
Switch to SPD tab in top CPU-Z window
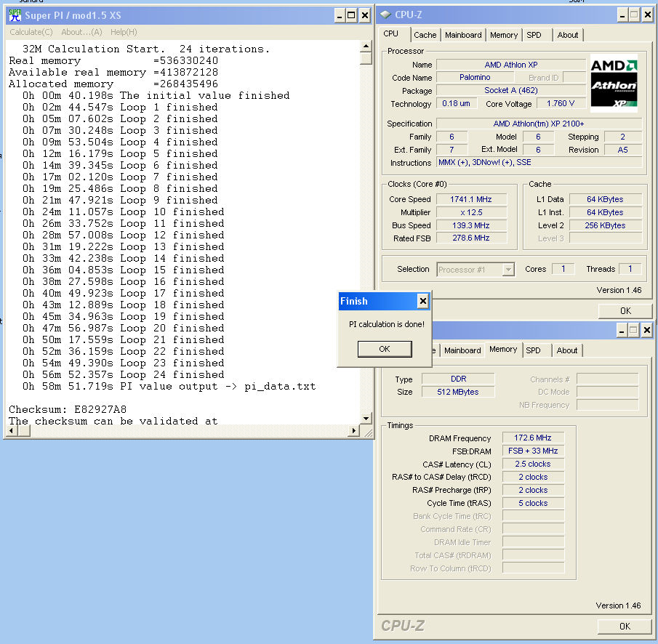[534, 35]
